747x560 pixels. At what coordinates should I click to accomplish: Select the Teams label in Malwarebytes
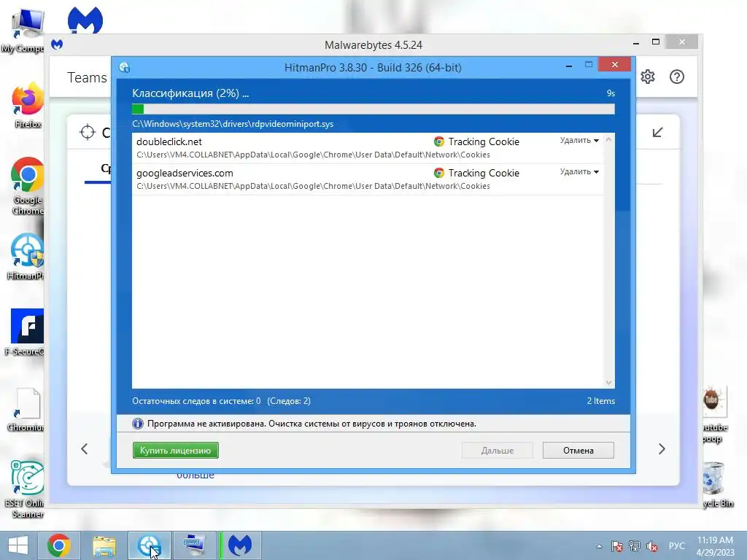pos(88,77)
